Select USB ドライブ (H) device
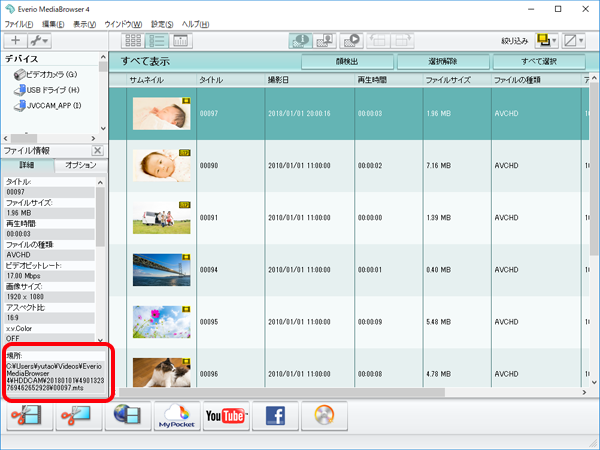 coord(47,90)
